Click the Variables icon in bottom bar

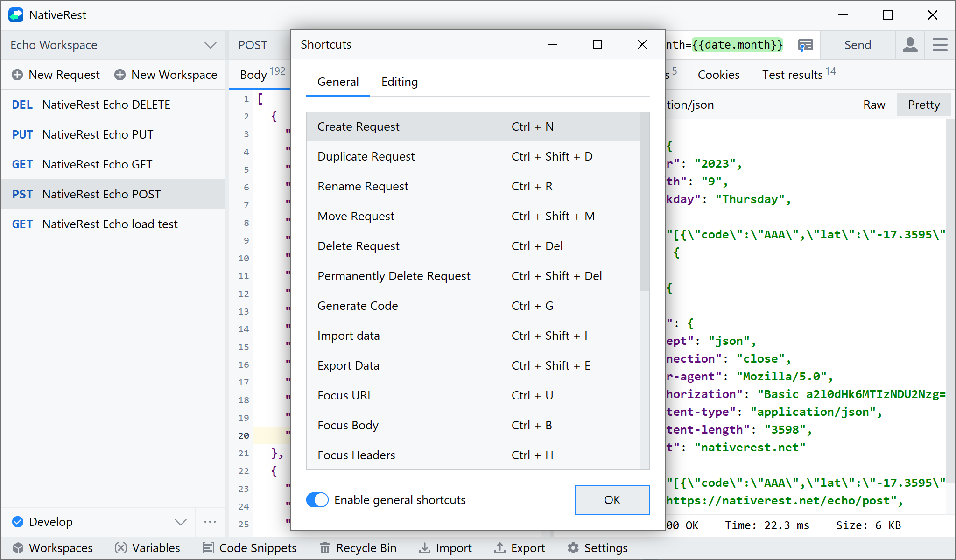pyautogui.click(x=120, y=548)
